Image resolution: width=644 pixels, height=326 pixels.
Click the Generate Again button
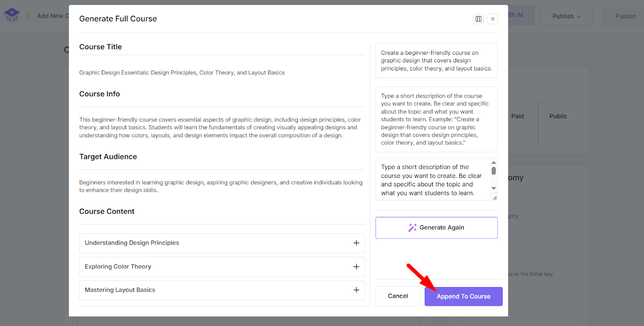click(436, 228)
